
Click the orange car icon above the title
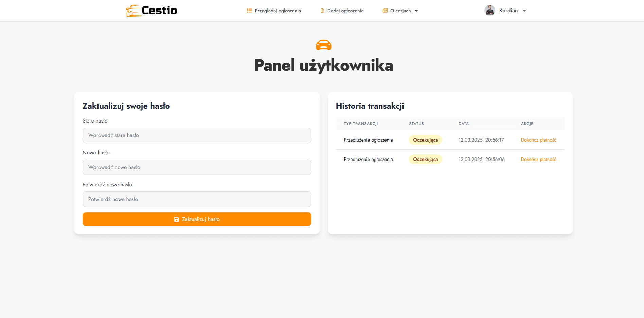pos(323,45)
